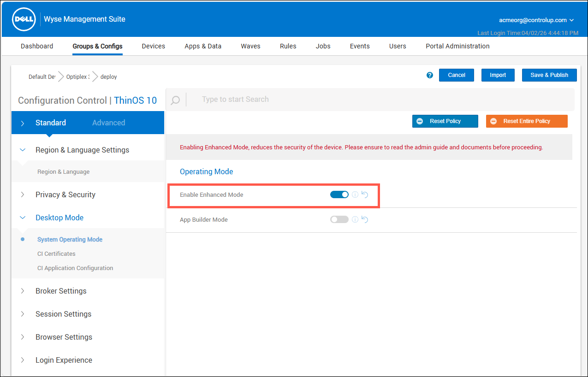Open the acmeorg account dropdown

[536, 20]
